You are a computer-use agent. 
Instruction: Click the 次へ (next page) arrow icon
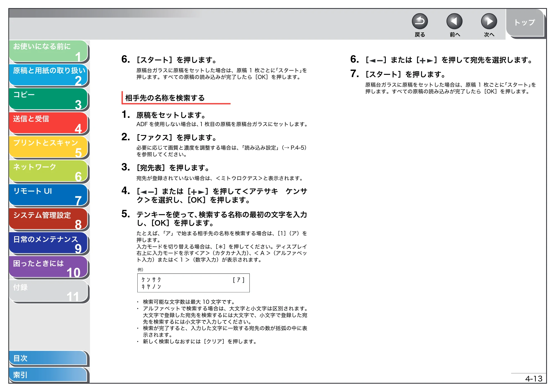click(x=489, y=21)
